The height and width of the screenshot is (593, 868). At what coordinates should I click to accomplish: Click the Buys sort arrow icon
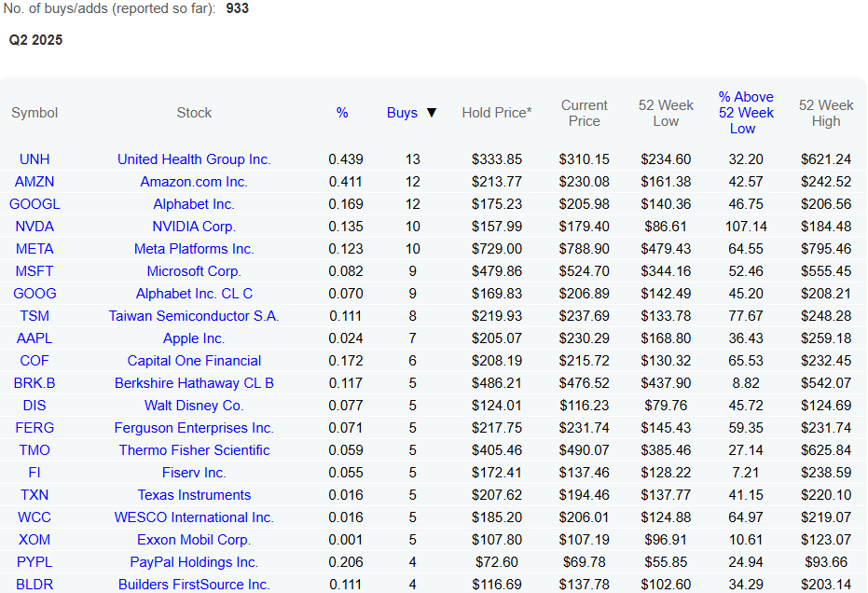pos(432,113)
